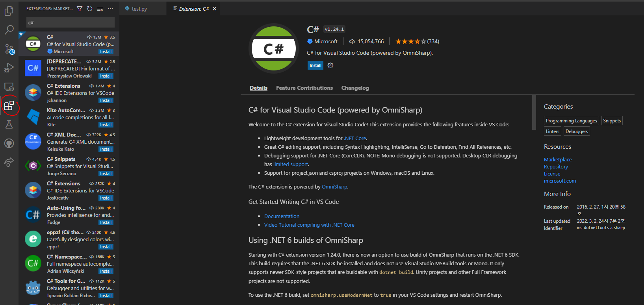
Task: Open the Explorer view in activity bar
Action: pyautogui.click(x=9, y=11)
